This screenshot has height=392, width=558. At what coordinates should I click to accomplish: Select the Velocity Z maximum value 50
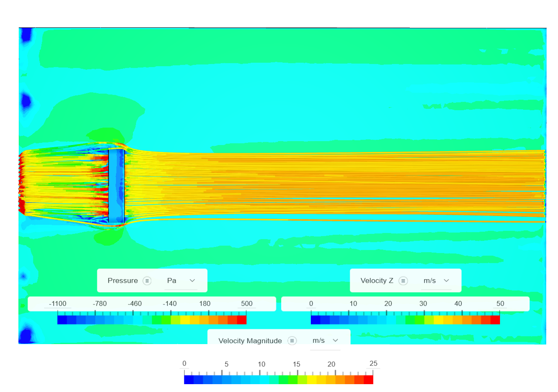click(x=500, y=304)
